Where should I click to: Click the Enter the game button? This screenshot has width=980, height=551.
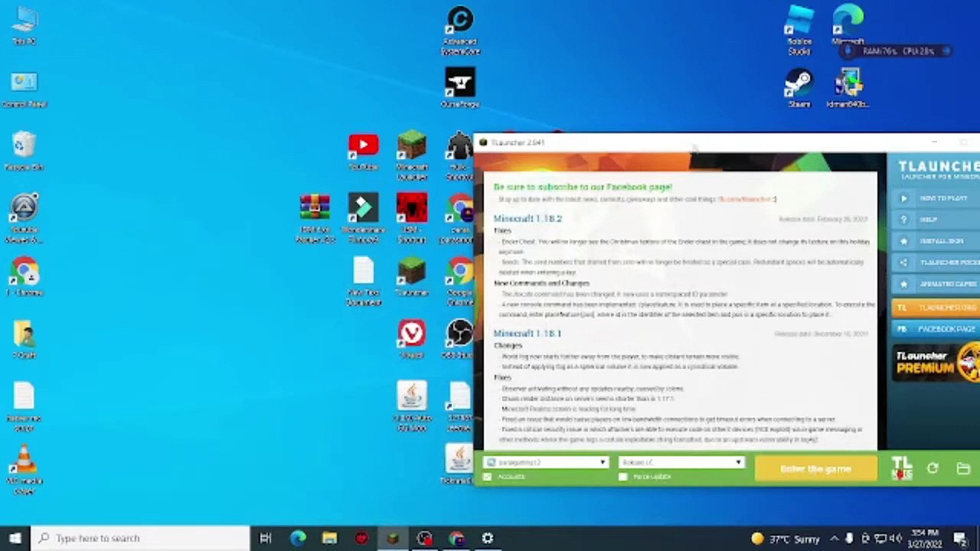click(x=815, y=468)
